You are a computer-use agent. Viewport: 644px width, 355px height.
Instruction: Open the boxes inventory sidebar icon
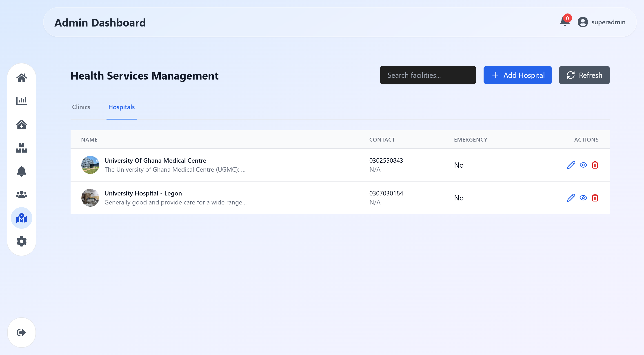(x=22, y=148)
